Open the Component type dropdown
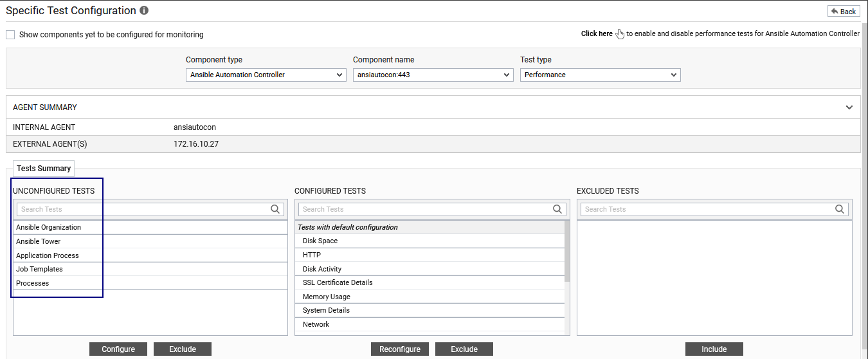 pyautogui.click(x=266, y=75)
